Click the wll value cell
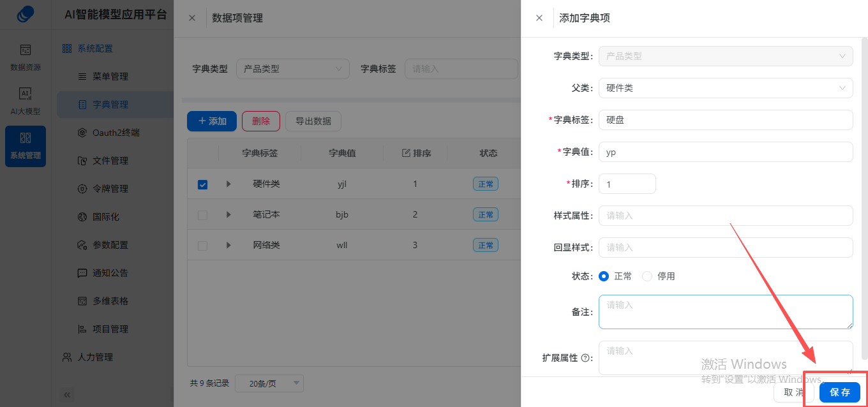Viewport: 868px width, 407px height. [x=342, y=246]
